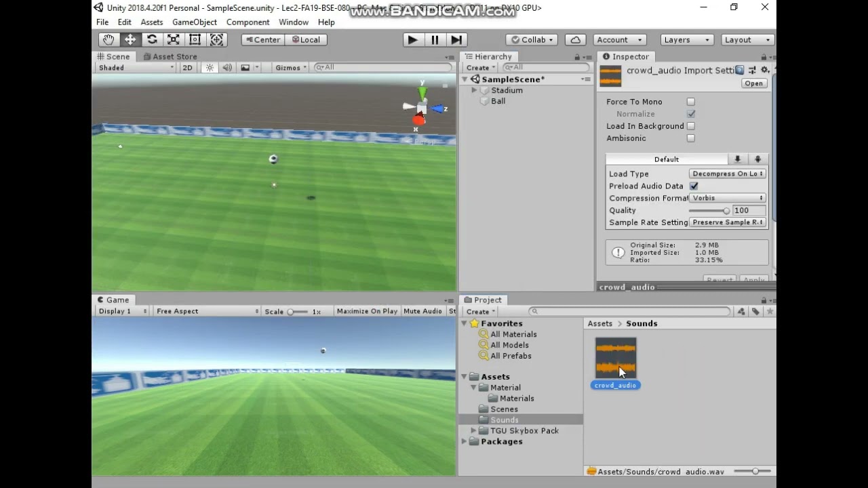Open scene effects image dropdown

(250, 67)
